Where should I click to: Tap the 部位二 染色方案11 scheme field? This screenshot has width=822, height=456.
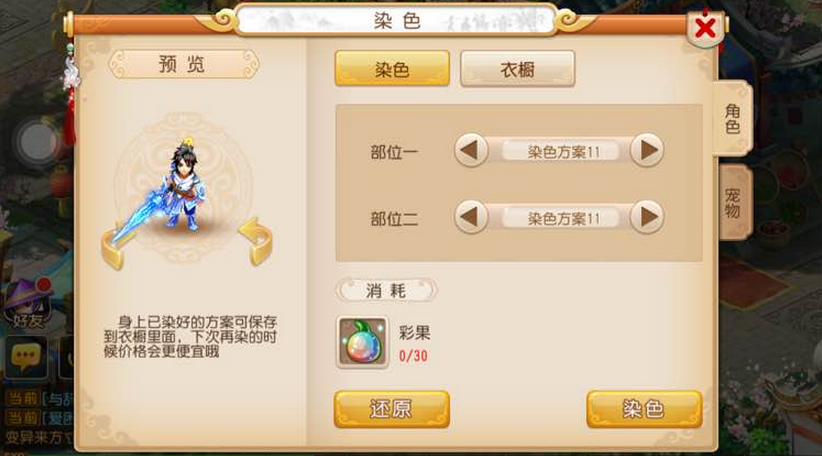point(563,218)
